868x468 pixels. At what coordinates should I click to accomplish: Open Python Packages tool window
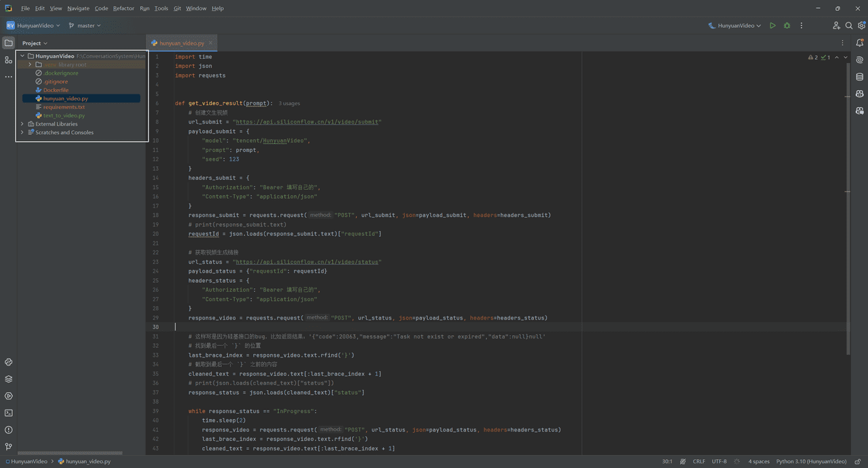pyautogui.click(x=8, y=362)
